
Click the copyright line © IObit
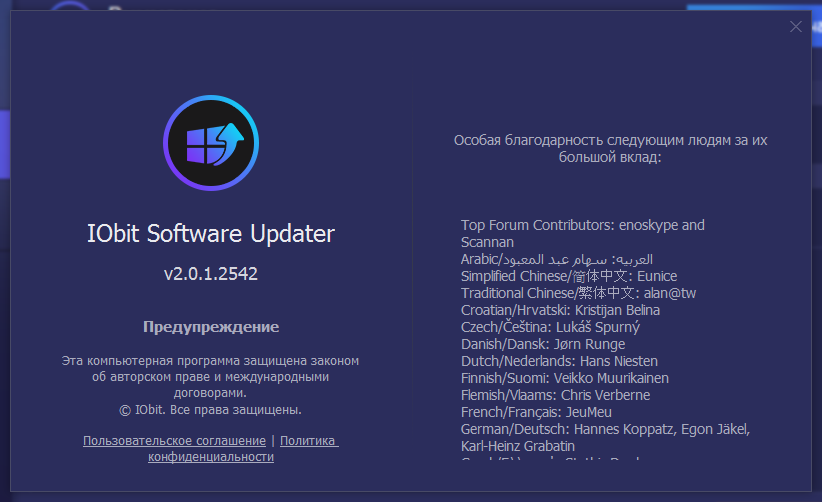point(210,410)
